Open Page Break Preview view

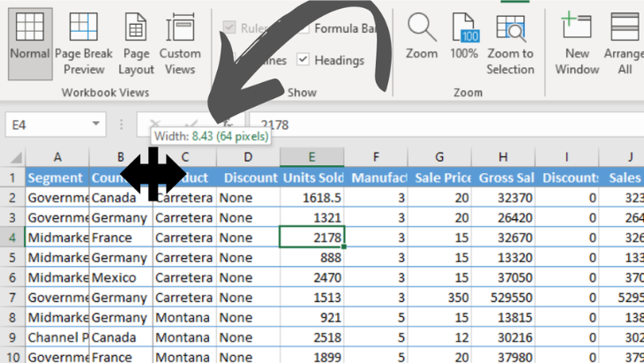tap(84, 43)
